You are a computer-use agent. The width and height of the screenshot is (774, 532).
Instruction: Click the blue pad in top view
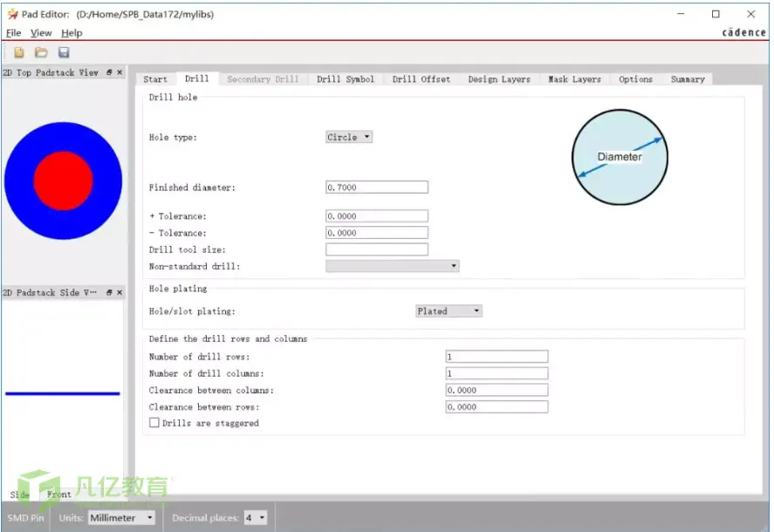(x=106, y=181)
